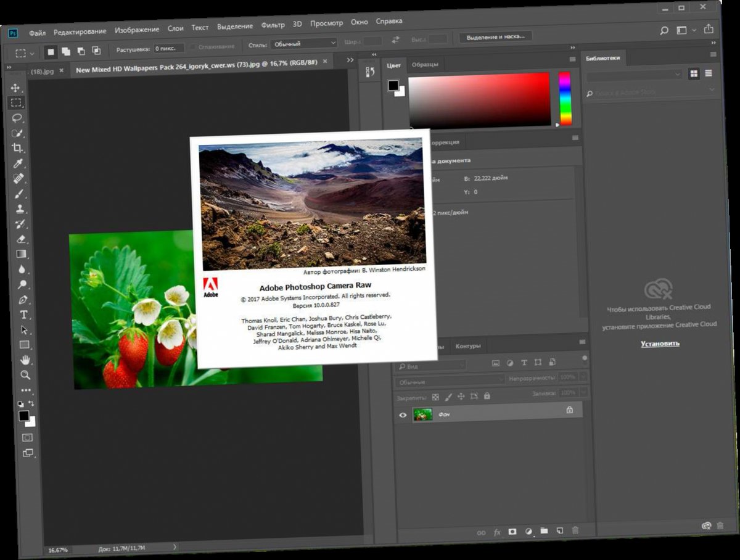This screenshot has height=560, width=740.
Task: Toggle lock transparent pixels
Action: click(x=435, y=398)
